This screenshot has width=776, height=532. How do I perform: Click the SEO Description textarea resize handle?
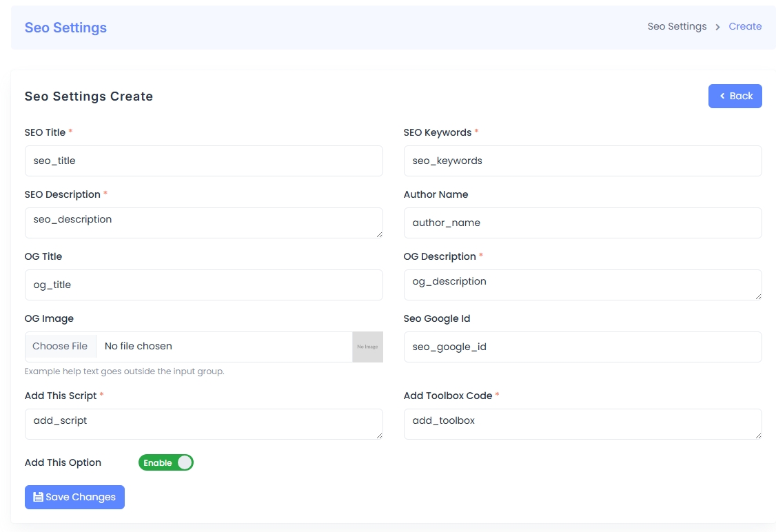point(379,234)
